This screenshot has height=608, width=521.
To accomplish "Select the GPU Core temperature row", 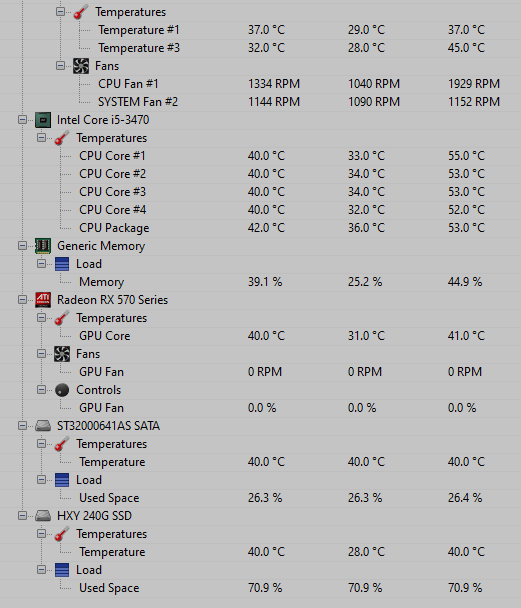I will (260, 336).
